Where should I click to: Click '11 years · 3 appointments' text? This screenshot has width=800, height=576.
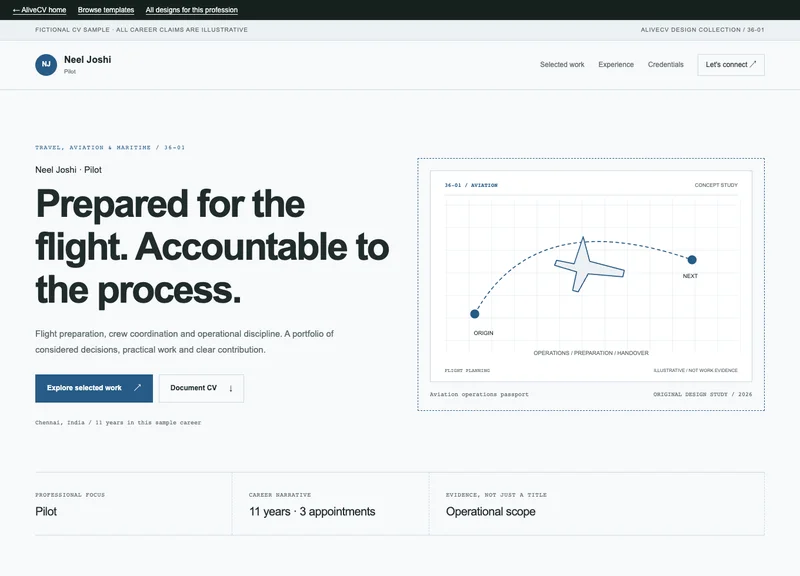tap(312, 511)
